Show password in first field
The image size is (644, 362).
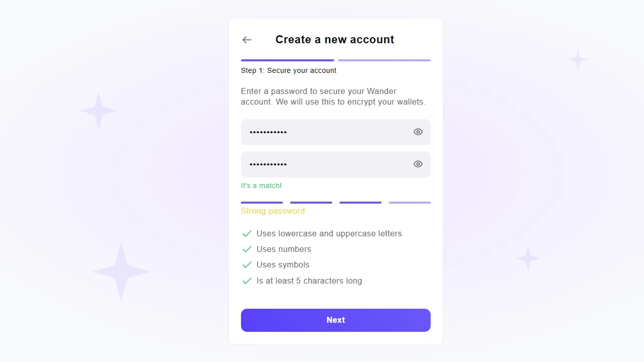[418, 132]
